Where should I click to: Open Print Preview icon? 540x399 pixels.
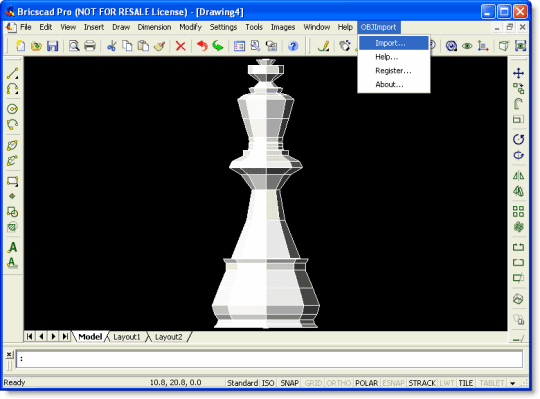coord(74,46)
